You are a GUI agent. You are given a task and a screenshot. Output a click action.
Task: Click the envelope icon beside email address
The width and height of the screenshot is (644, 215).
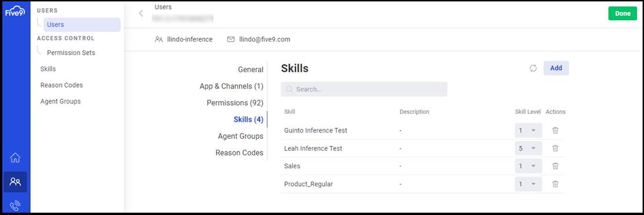(231, 40)
